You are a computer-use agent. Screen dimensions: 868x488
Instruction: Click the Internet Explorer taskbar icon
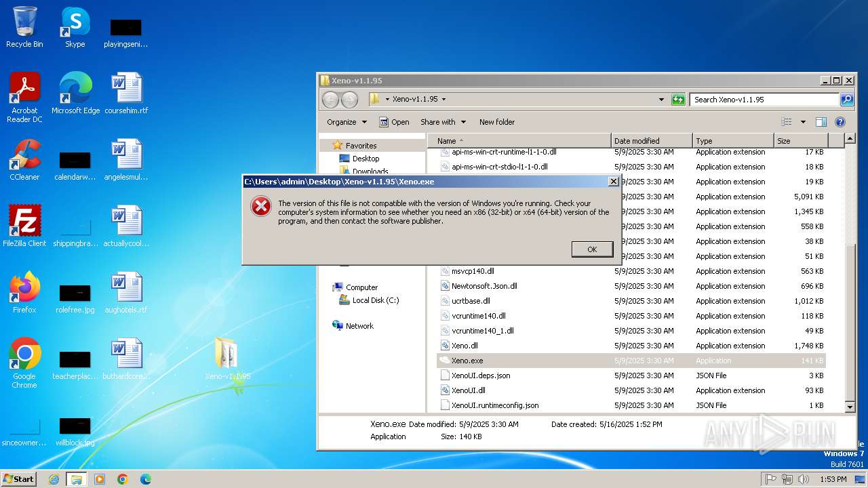pyautogui.click(x=54, y=479)
